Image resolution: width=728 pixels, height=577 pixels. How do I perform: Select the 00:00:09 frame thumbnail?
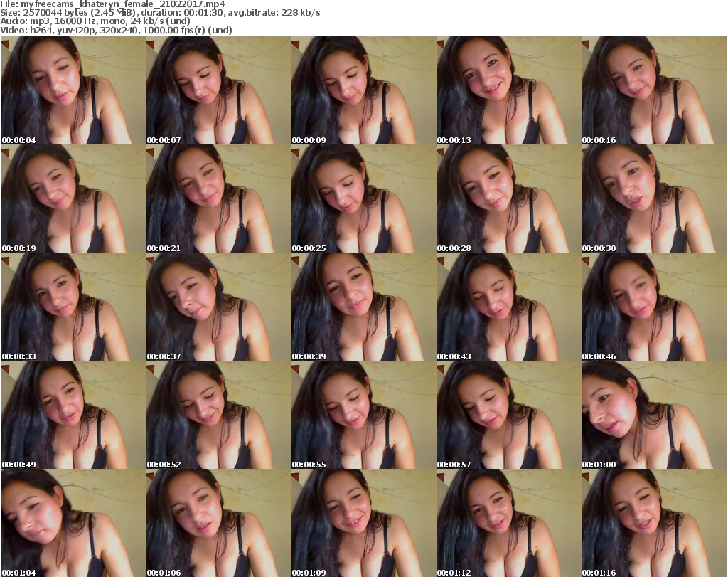363,90
